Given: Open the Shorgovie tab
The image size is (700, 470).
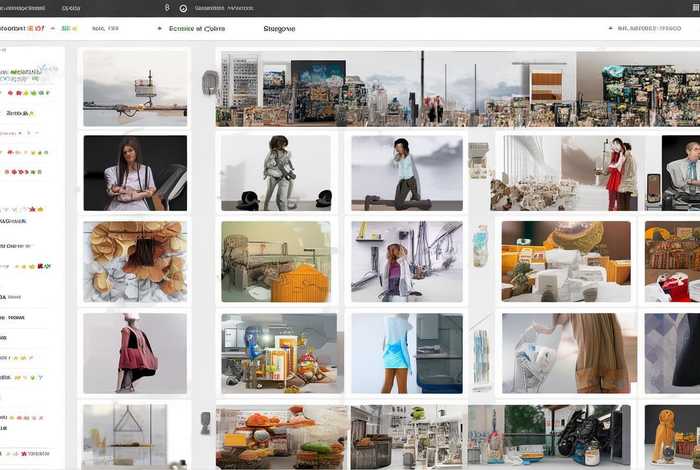Looking at the screenshot, I should point(279,29).
